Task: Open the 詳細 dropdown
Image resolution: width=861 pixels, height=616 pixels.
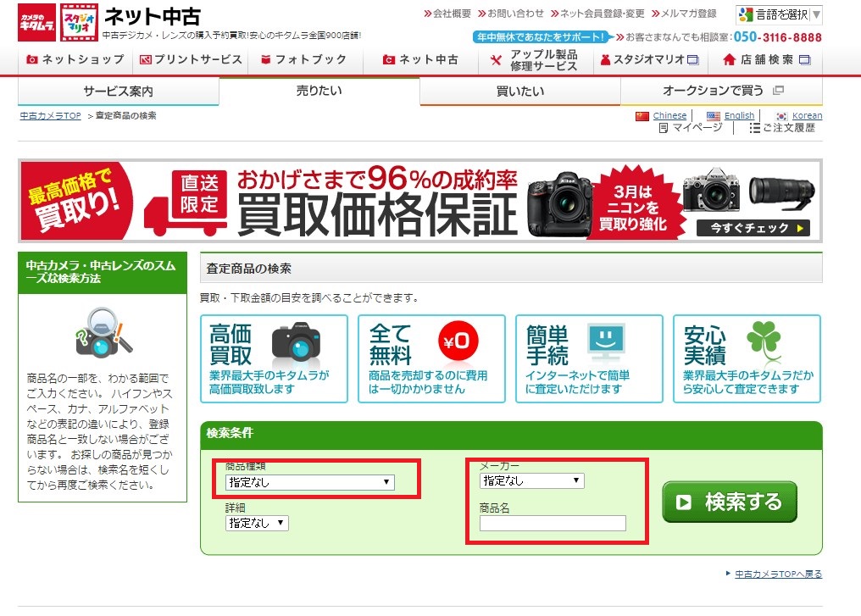Action: (x=257, y=523)
